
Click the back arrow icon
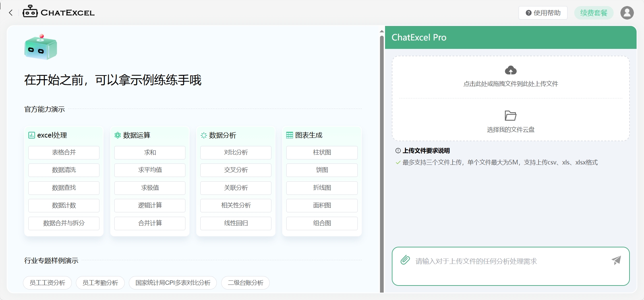pyautogui.click(x=11, y=13)
